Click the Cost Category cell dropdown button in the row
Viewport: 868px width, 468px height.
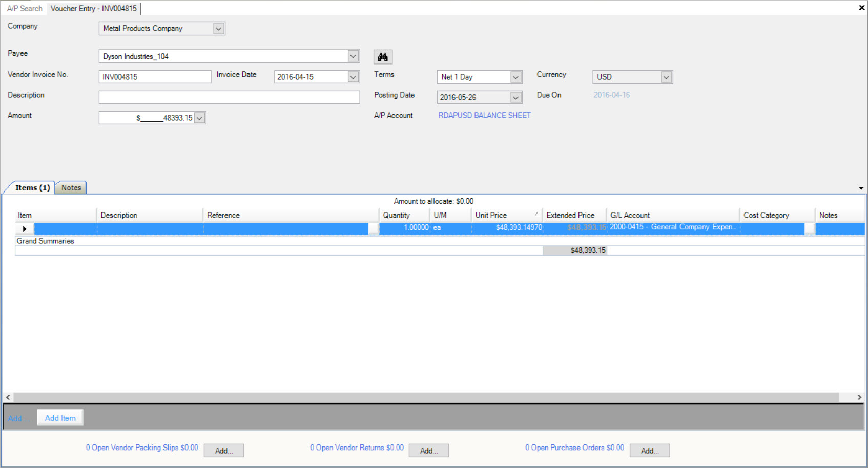pos(810,229)
